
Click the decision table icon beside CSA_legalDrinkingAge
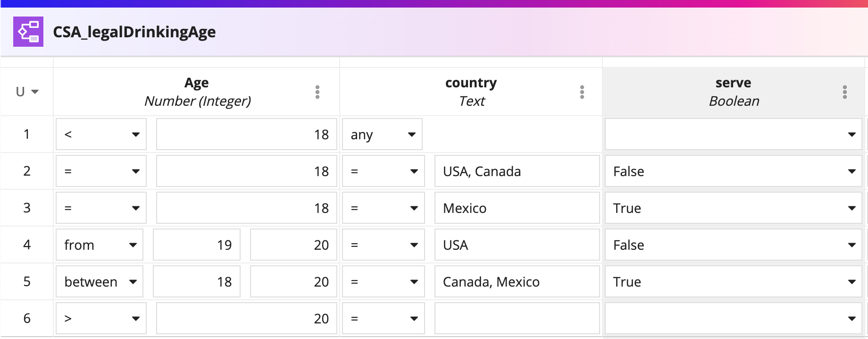(28, 32)
